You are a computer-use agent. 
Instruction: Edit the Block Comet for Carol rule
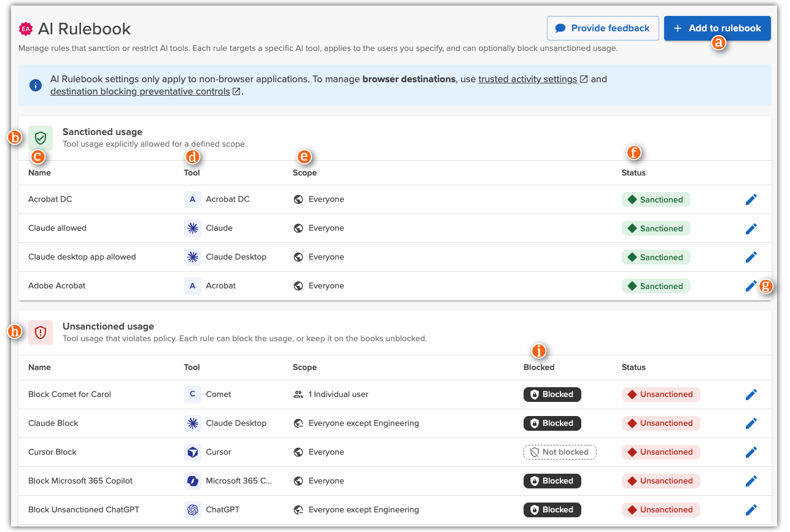coord(751,395)
